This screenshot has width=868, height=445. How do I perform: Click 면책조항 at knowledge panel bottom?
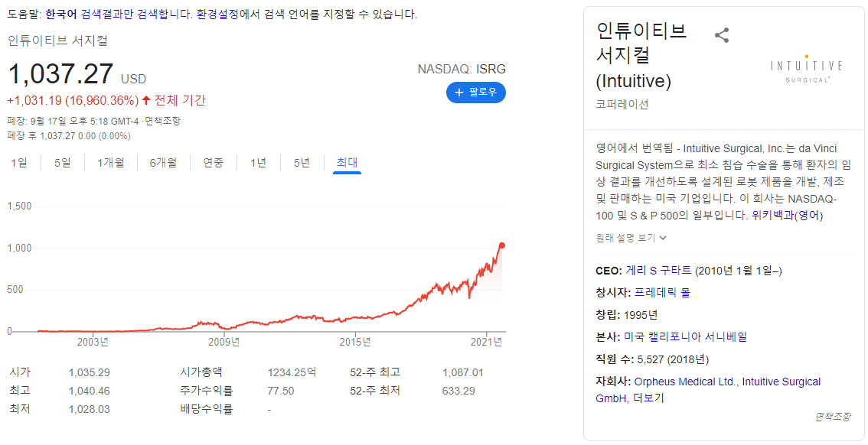[832, 417]
